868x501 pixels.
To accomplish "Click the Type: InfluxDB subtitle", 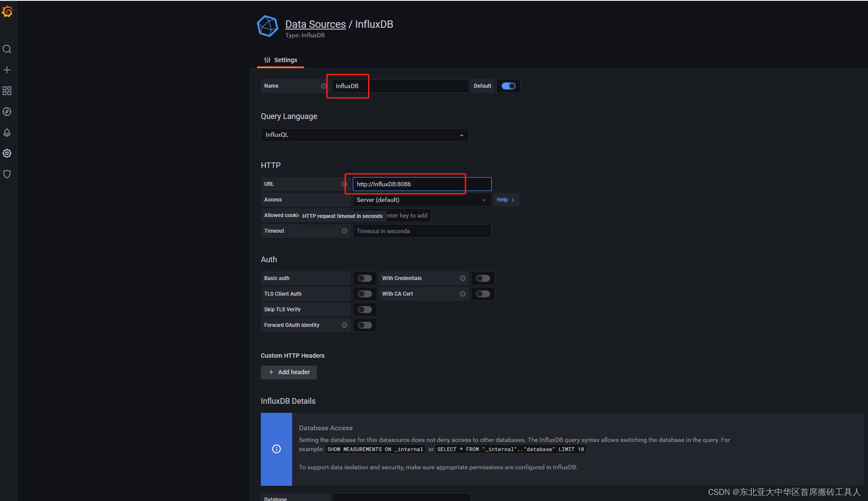I will click(305, 36).
